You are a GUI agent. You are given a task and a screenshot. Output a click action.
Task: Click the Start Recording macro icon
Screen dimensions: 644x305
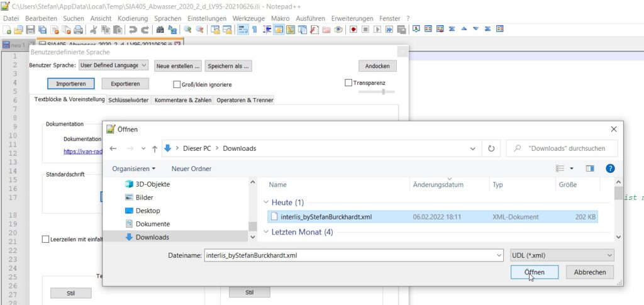pyautogui.click(x=353, y=29)
